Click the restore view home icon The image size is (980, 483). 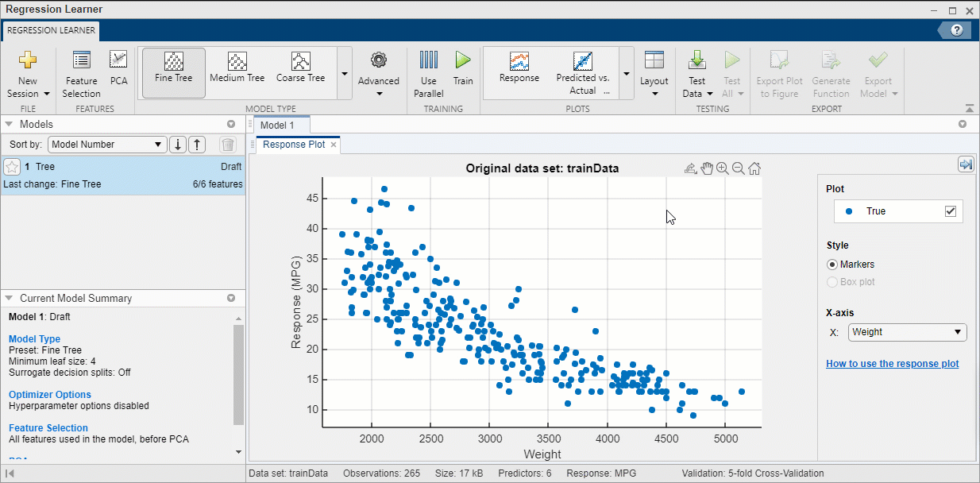click(x=754, y=168)
